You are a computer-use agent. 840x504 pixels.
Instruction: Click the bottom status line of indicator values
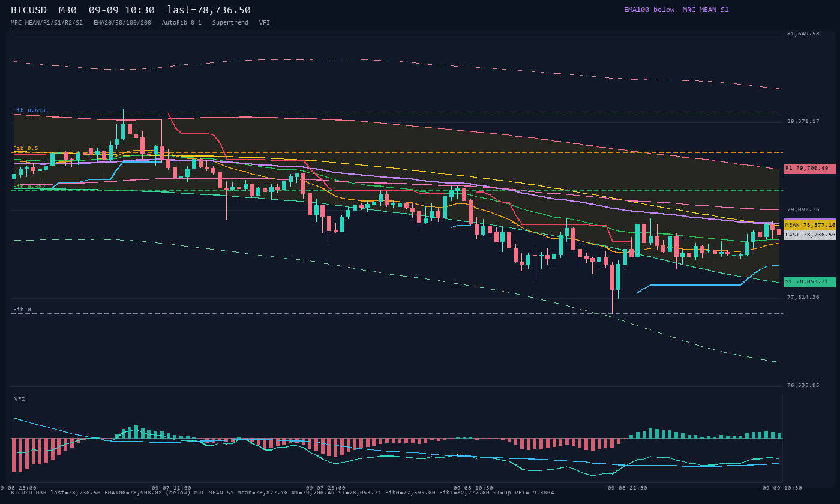coord(283,493)
